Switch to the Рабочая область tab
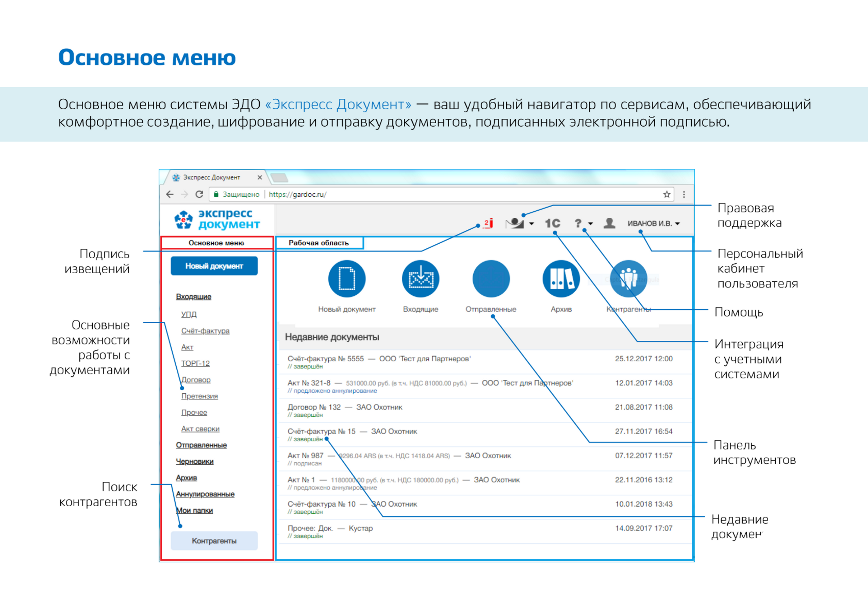Viewport: 868px width, 614px height. pyautogui.click(x=319, y=243)
